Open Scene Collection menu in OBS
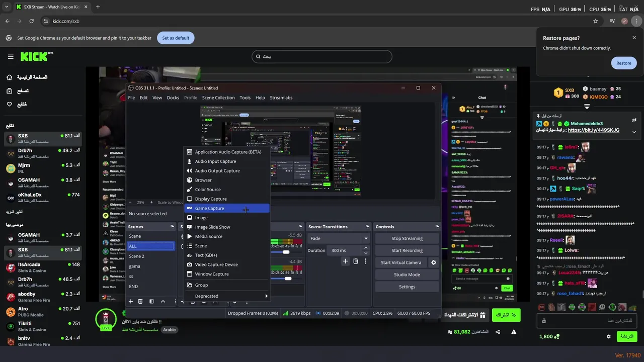This screenshot has width=644, height=362. point(218,98)
